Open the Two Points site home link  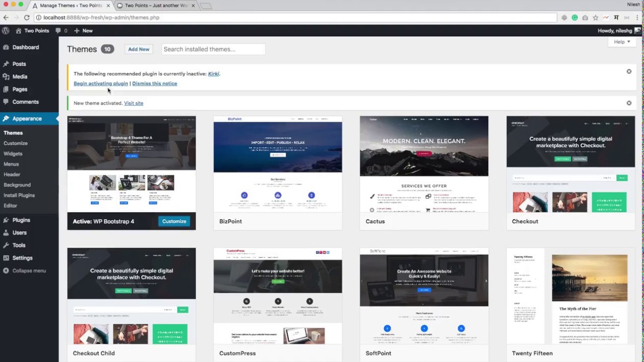[32, 31]
